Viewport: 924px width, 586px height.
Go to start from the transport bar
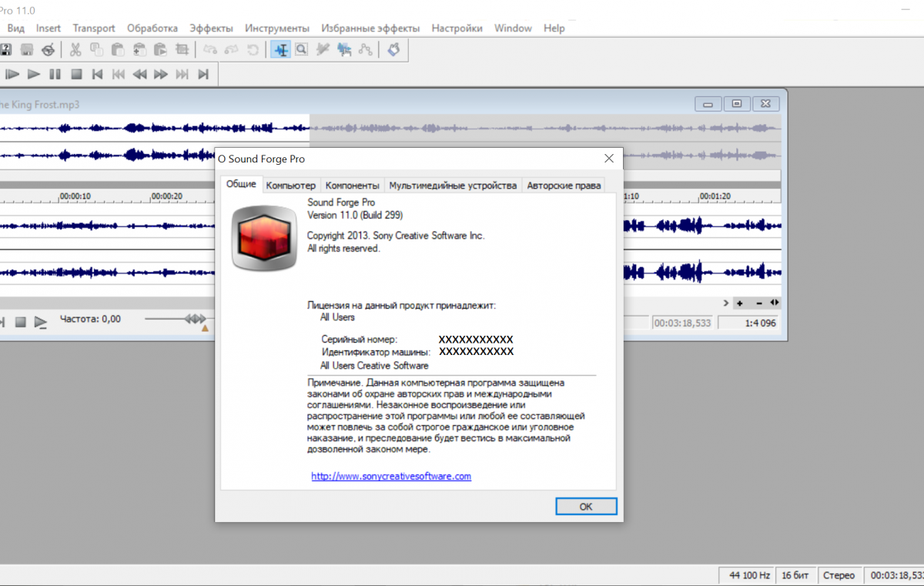coord(97,75)
